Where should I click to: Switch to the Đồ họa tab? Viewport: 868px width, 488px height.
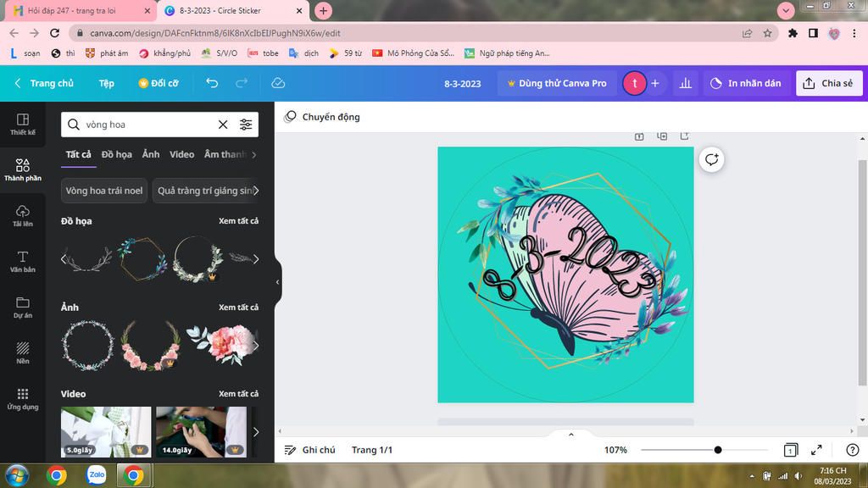pos(117,154)
